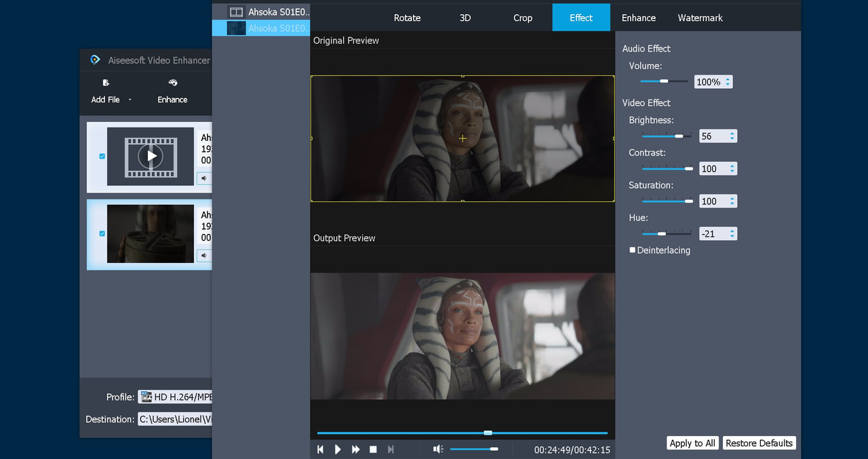Screen dimensions: 868x459
Task: Mute the preview with the speaker icon
Action: pos(439,450)
